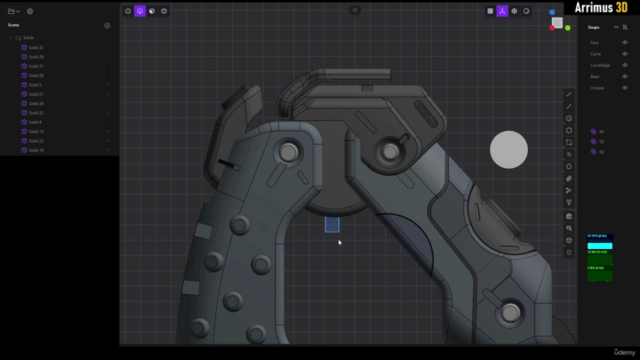Image resolution: width=640 pixels, height=360 pixels.
Task: Select the center circle tool
Action: pyautogui.click(x=569, y=118)
